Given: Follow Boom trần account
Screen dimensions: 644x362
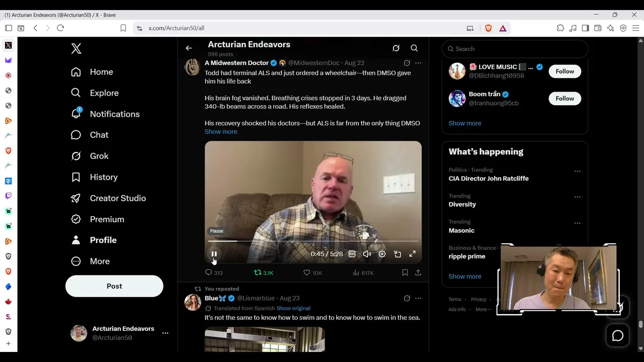Looking at the screenshot, I should 565,99.
